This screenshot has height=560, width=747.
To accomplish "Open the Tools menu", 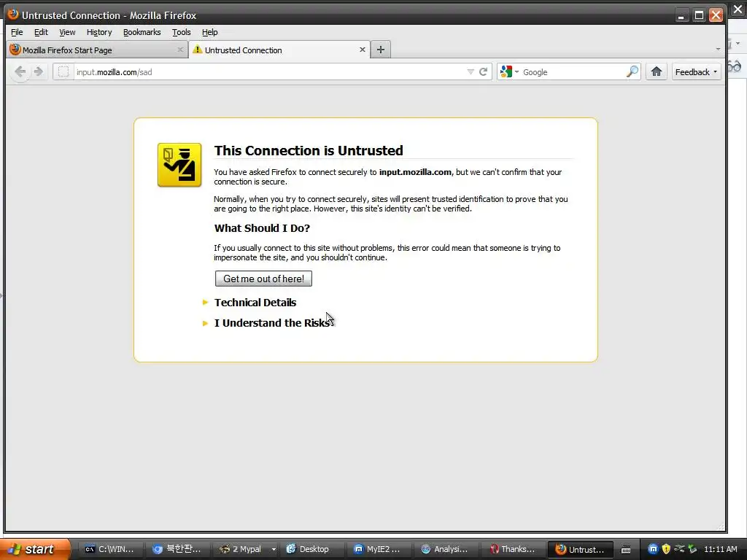I will (x=182, y=32).
